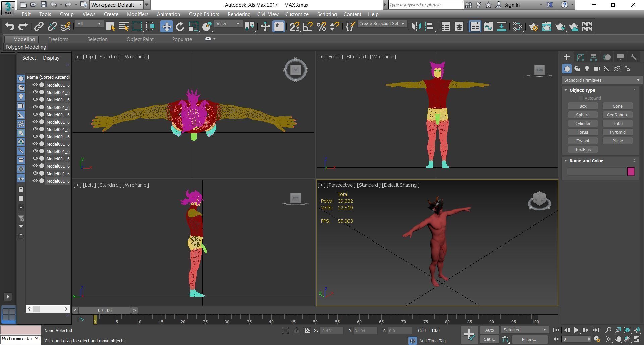Open Select by Name list

click(124, 27)
